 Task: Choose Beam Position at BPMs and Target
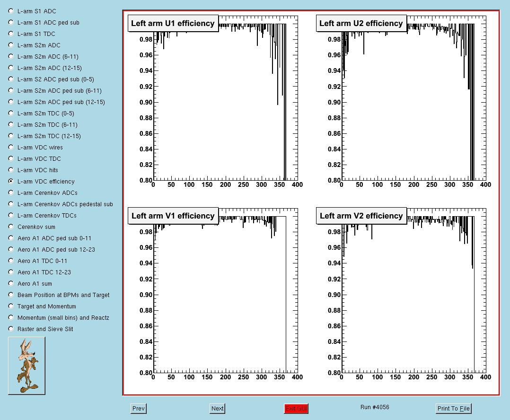tap(11, 295)
